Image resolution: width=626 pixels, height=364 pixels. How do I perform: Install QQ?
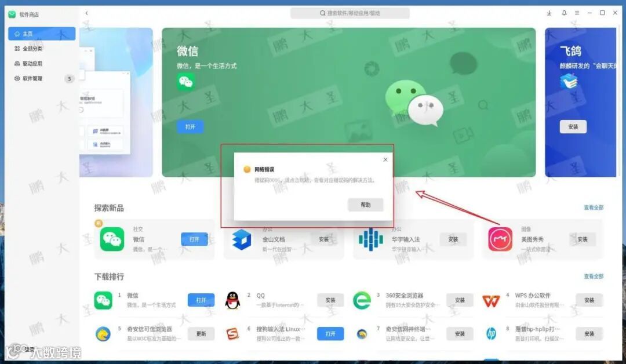pyautogui.click(x=330, y=300)
